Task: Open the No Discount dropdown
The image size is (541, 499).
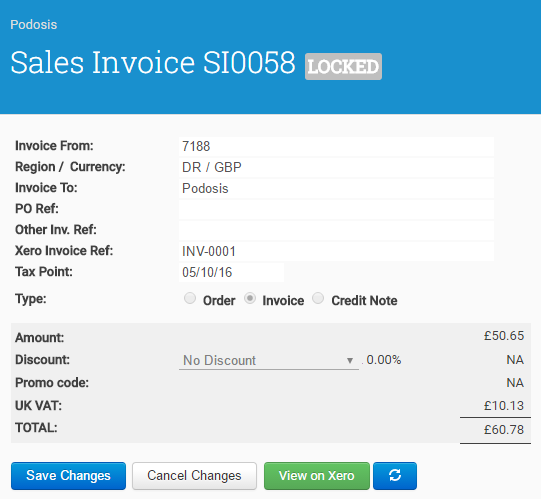Action: pos(269,361)
